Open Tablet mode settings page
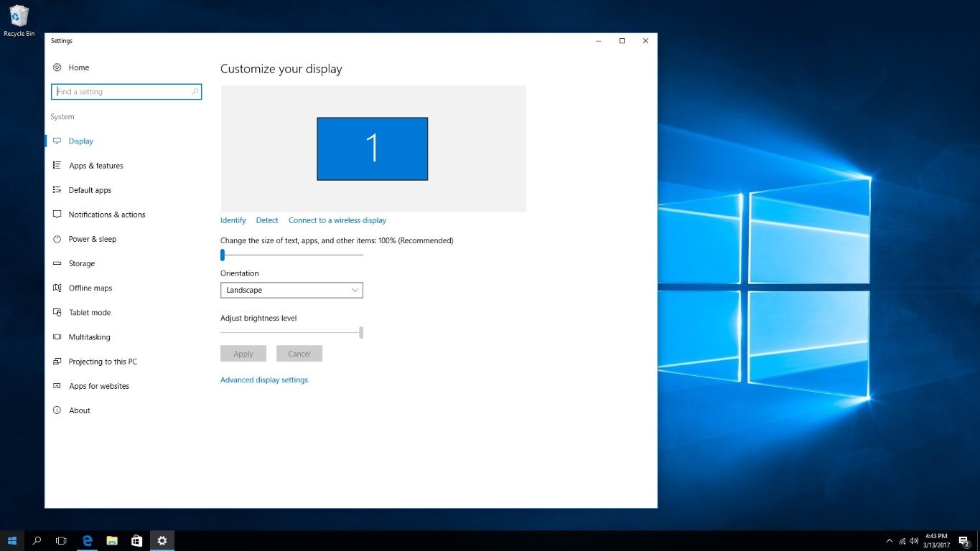Viewport: 980px width, 551px height. pos(90,313)
